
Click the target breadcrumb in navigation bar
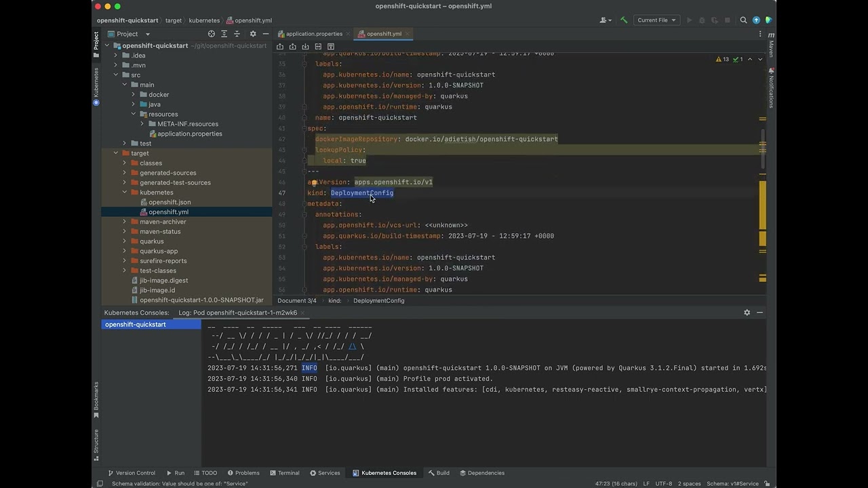pos(174,21)
